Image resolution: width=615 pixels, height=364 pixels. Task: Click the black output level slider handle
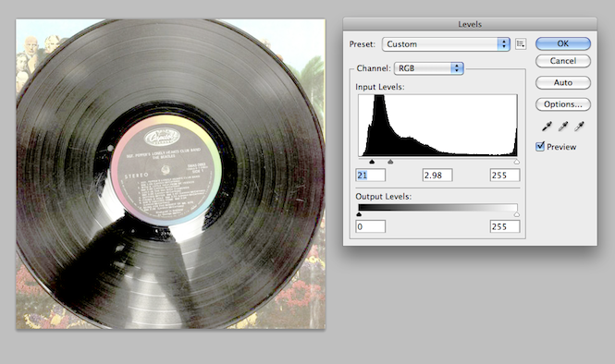click(x=359, y=214)
